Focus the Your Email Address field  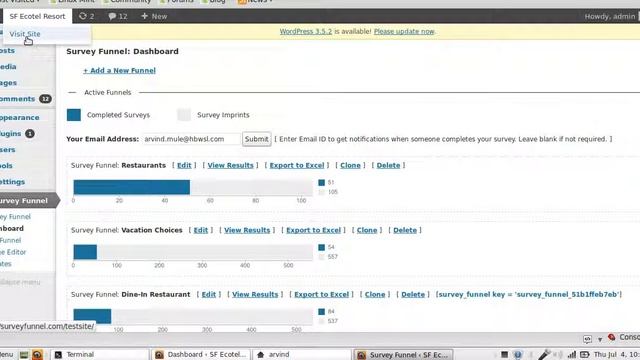(x=191, y=139)
